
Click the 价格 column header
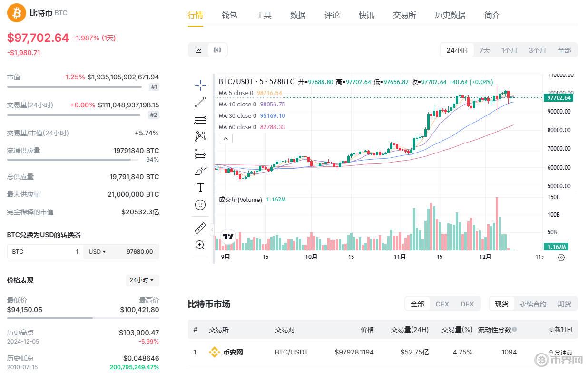(367, 329)
